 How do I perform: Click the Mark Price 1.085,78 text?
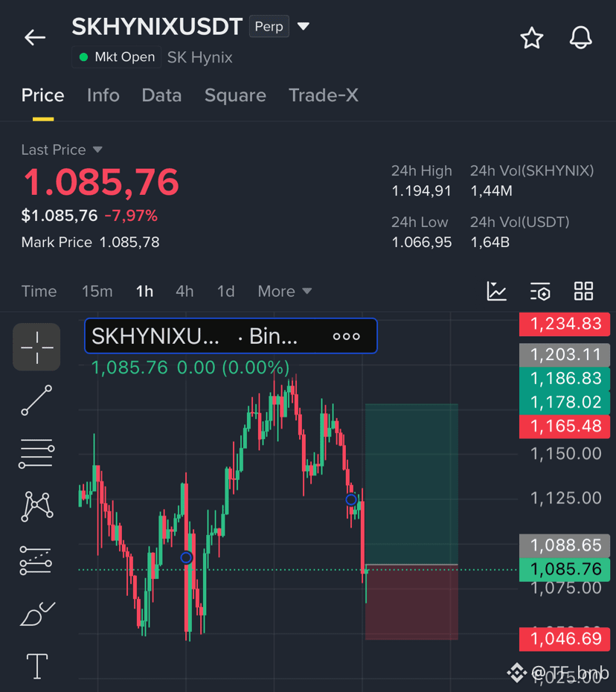[91, 243]
